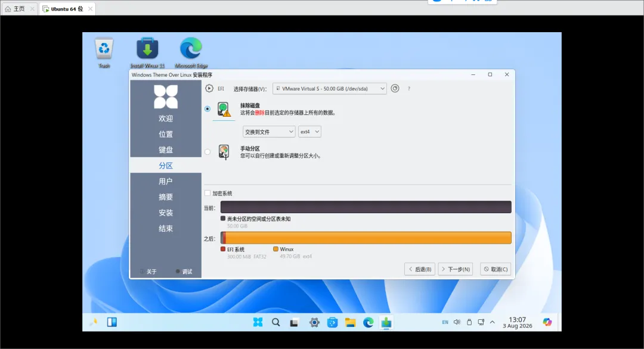The height and width of the screenshot is (349, 644).
Task: Click the 49.70 GiB ext4 size text
Action: [x=296, y=256]
